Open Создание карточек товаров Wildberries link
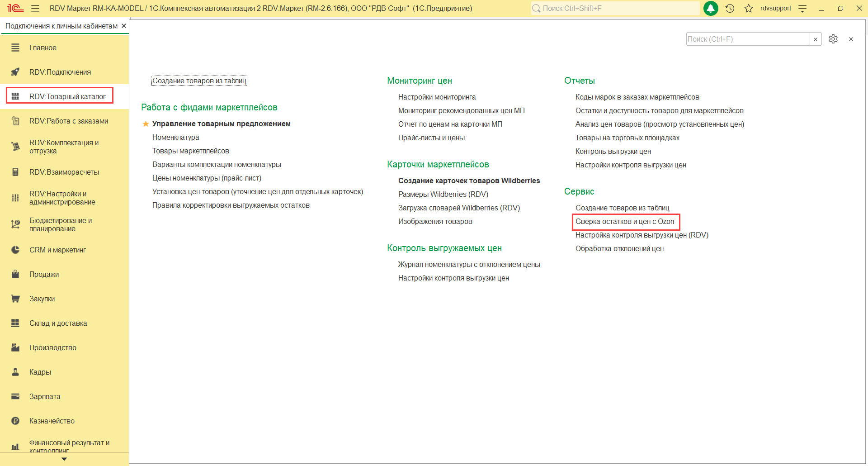The height and width of the screenshot is (466, 868). click(x=469, y=181)
